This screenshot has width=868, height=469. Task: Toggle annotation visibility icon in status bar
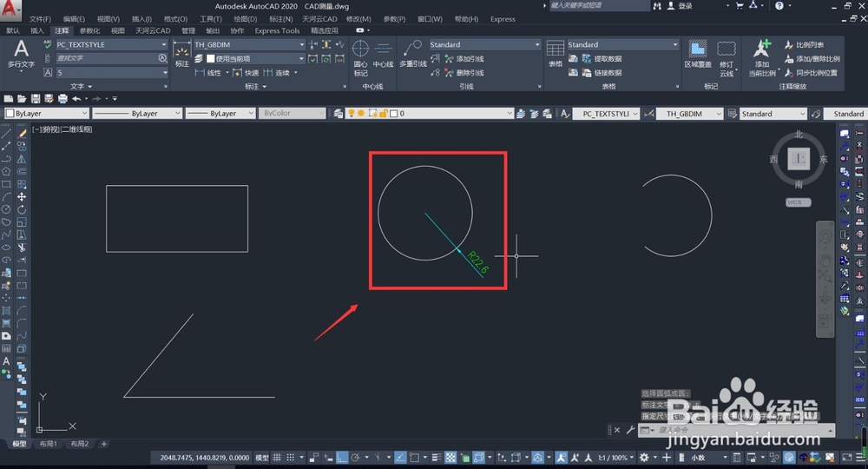pyautogui.click(x=562, y=458)
